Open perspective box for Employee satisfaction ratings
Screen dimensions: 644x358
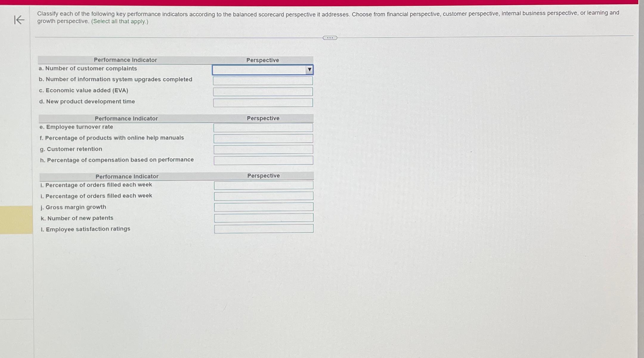pyautogui.click(x=263, y=229)
